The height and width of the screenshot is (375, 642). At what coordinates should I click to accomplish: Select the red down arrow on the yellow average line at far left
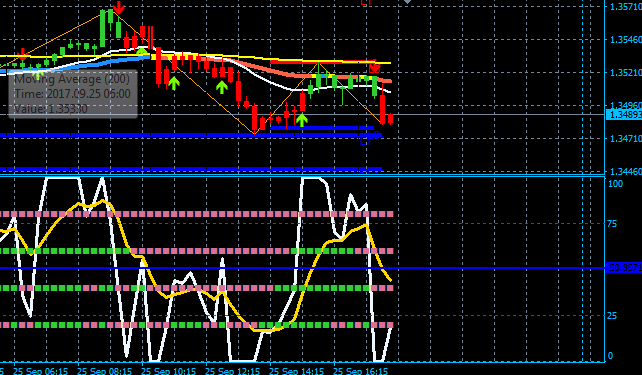click(23, 54)
